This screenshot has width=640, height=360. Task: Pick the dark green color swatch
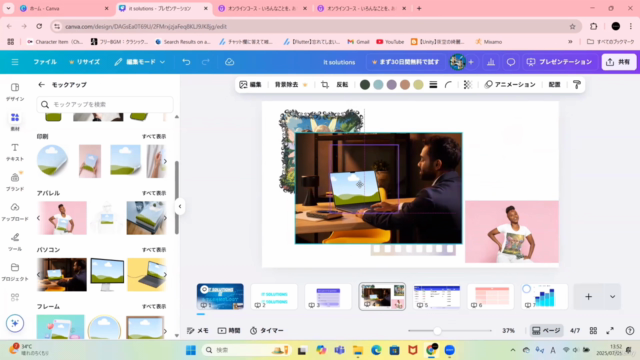click(365, 84)
